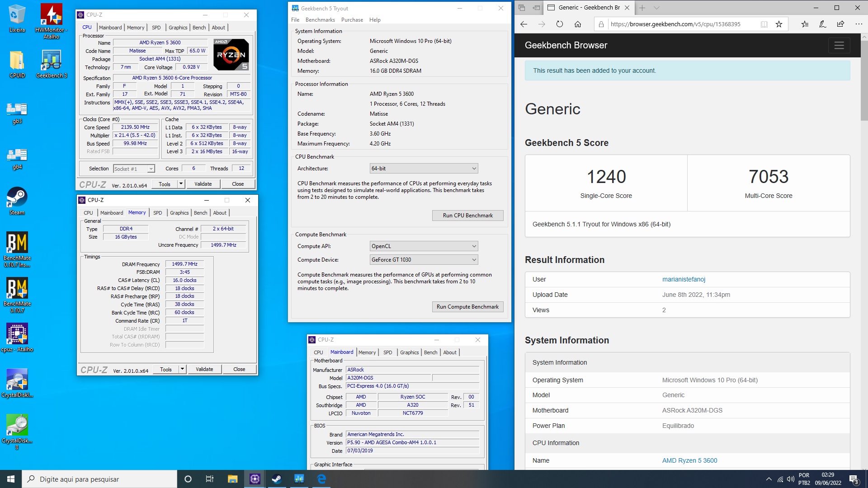Click Close in the Memory CPU-Z window
868x488 pixels.
pyautogui.click(x=239, y=369)
